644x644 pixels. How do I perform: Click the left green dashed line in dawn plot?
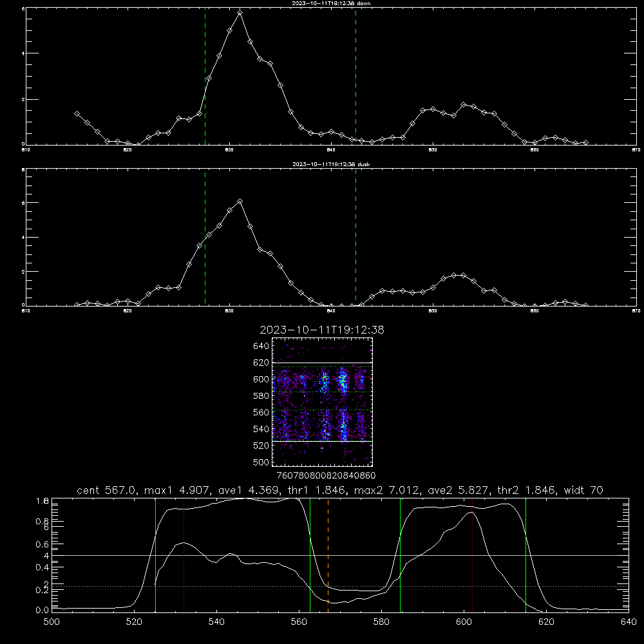pos(205,76)
